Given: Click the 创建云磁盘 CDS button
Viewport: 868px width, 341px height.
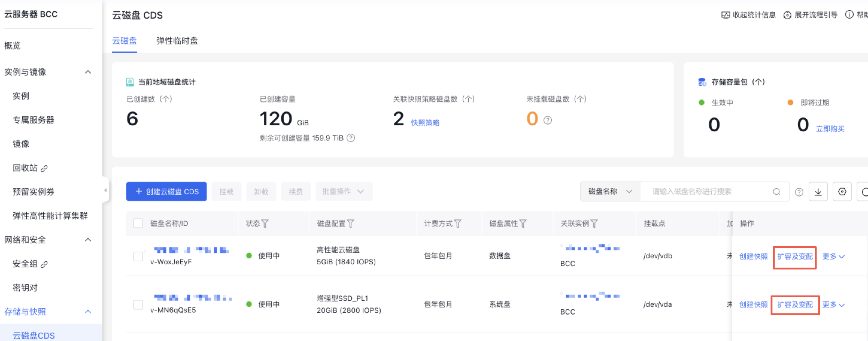Looking at the screenshot, I should 166,191.
